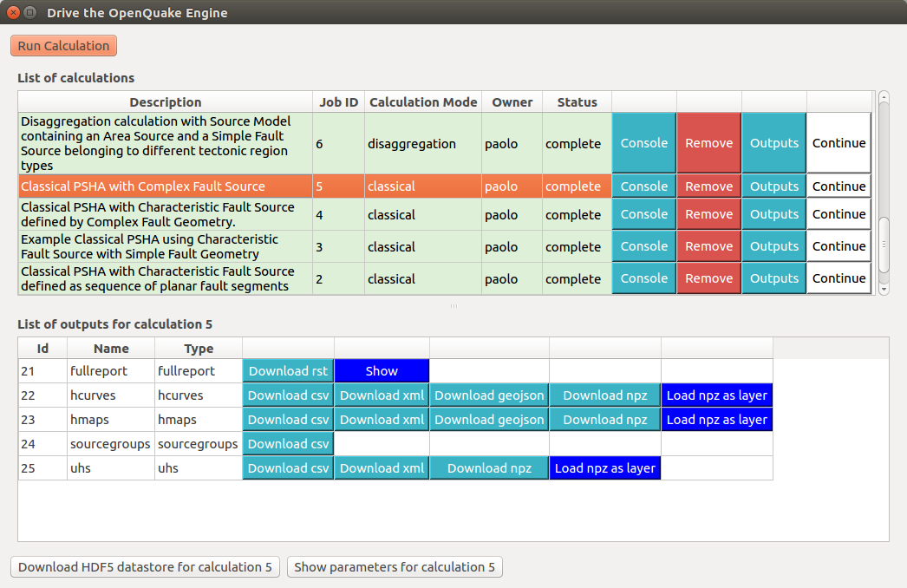This screenshot has width=907, height=588.
Task: Download hmaps as xml
Action: pyautogui.click(x=382, y=419)
